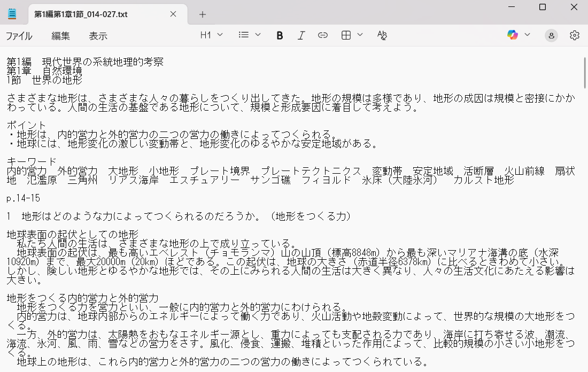Click the clear formatting icon
This screenshot has height=372, width=588.
[382, 35]
